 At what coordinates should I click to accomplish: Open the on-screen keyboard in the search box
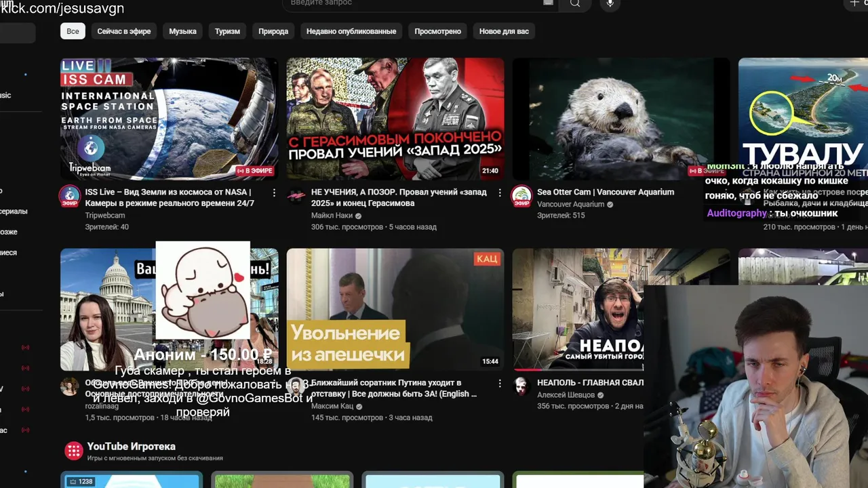(548, 3)
